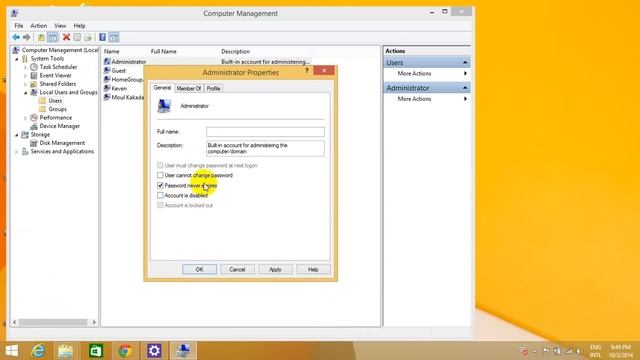Open the View menu
This screenshot has height=360, width=640.
pos(60,26)
